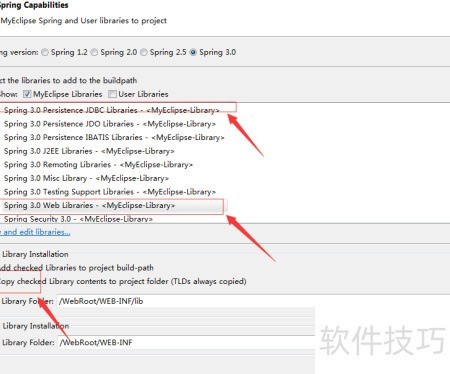Choose Copy checked Library contents to project folder
The width and height of the screenshot is (450, 374).
[x=122, y=281]
